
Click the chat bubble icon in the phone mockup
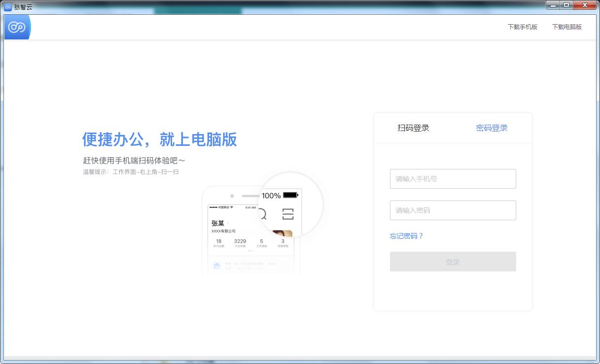point(216,266)
